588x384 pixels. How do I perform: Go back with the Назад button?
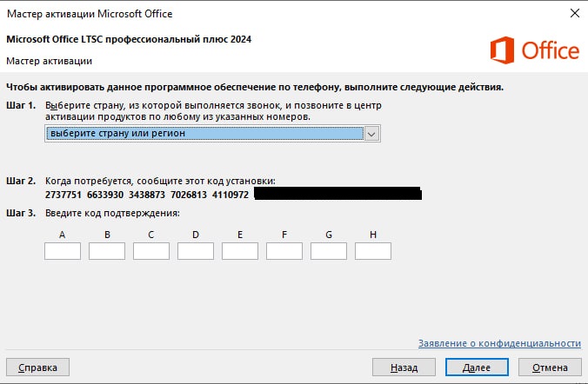(404, 367)
